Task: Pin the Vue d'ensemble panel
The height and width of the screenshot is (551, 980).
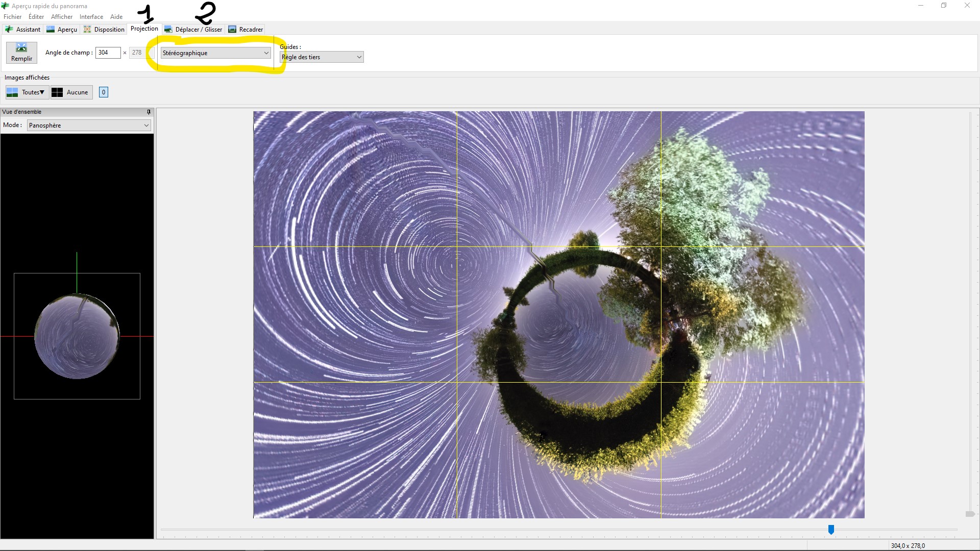Action: [149, 112]
